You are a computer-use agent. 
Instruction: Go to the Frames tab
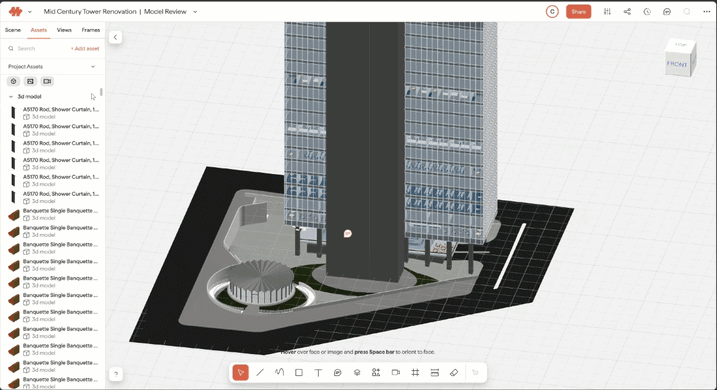point(91,30)
